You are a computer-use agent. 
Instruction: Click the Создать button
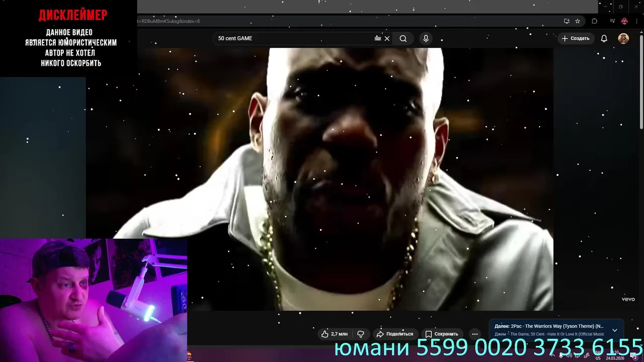[x=576, y=38]
